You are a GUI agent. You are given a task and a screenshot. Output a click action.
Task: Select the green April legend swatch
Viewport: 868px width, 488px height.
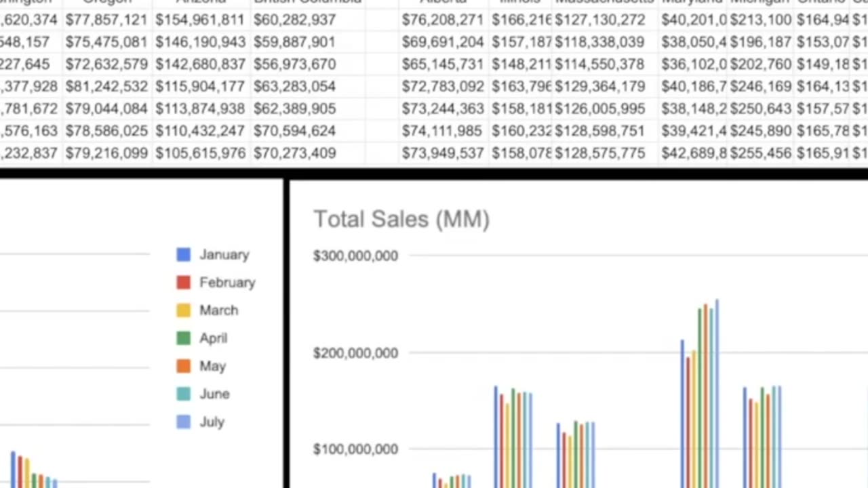[x=184, y=338]
